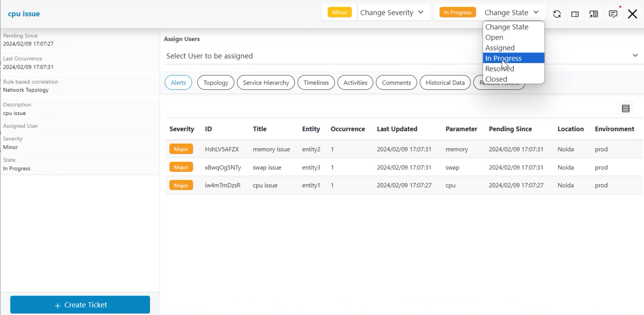Click the ticket icon in header
The width and height of the screenshot is (644, 315).
[575, 14]
